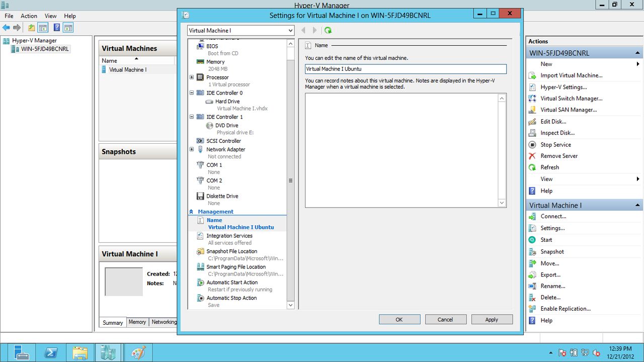Open PowerShell from the taskbar
Image resolution: width=644 pixels, height=362 pixels.
(51, 353)
